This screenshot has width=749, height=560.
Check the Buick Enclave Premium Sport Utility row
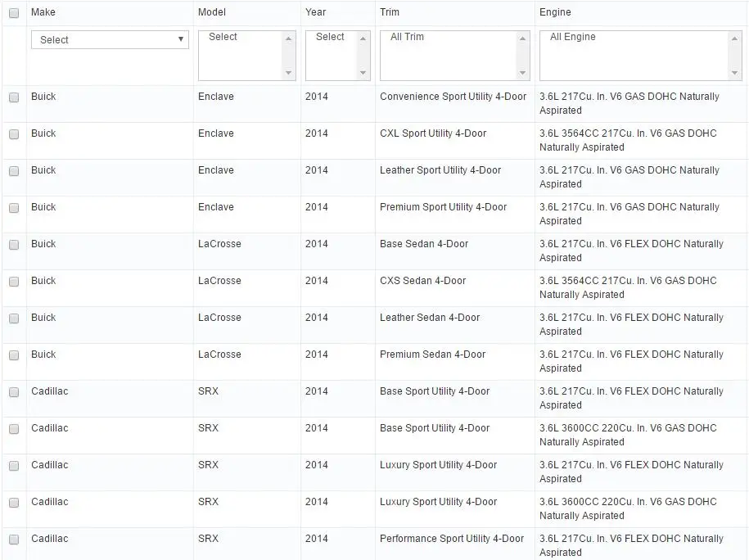coord(14,208)
